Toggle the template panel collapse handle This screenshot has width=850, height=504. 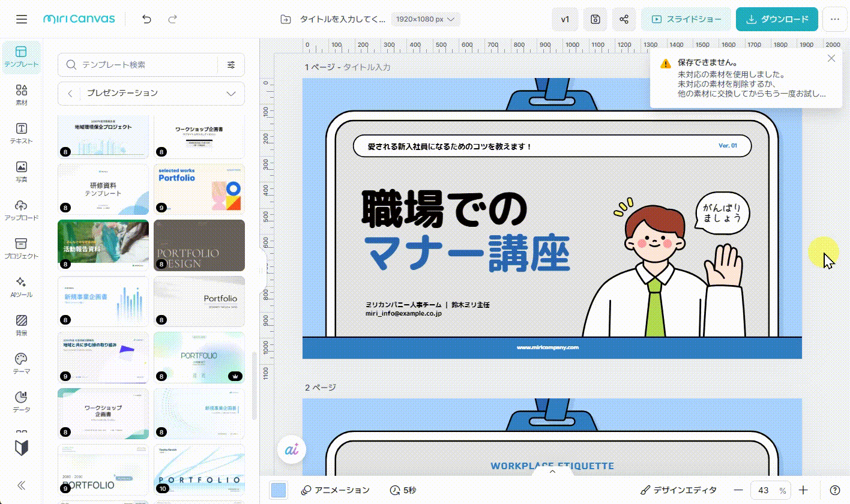tap(262, 270)
